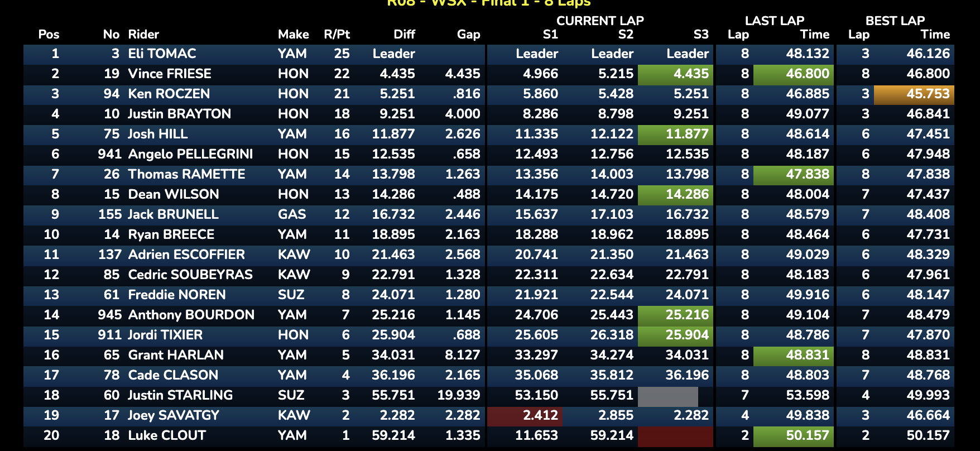Click the Pos column header
Image resolution: width=980 pixels, height=451 pixels.
[49, 34]
